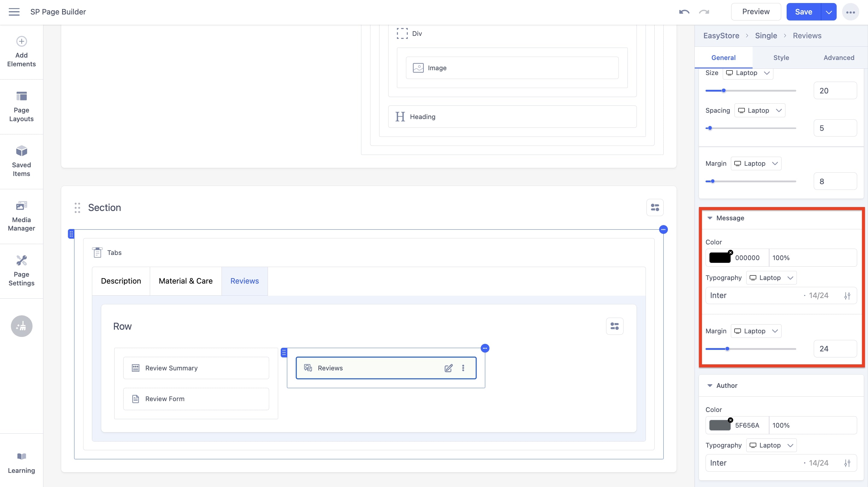This screenshot has width=868, height=487.
Task: Open Message typography advanced settings
Action: (x=848, y=296)
